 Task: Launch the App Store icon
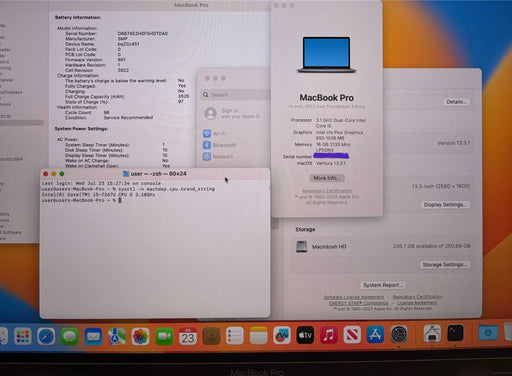(x=376, y=335)
